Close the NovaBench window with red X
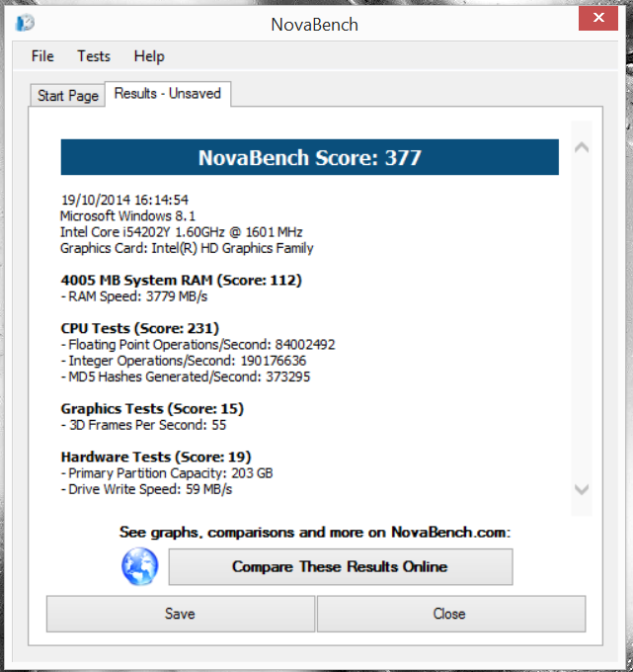Screen dimensions: 633x672 (598, 18)
